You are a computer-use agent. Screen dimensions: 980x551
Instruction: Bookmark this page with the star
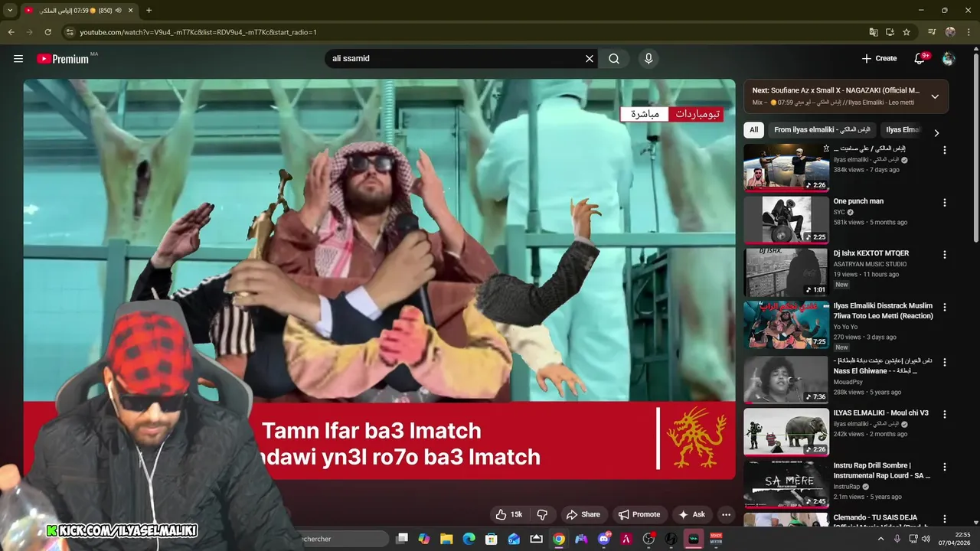click(906, 32)
